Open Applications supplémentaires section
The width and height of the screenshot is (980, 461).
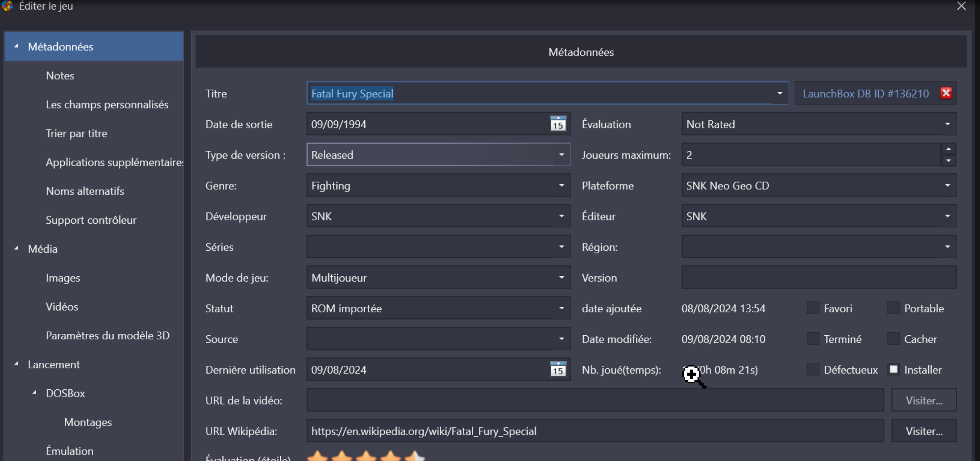(114, 162)
